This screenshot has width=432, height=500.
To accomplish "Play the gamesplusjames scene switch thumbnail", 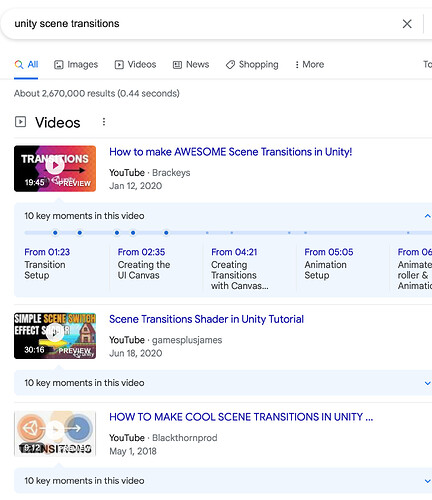I will pyautogui.click(x=55, y=336).
